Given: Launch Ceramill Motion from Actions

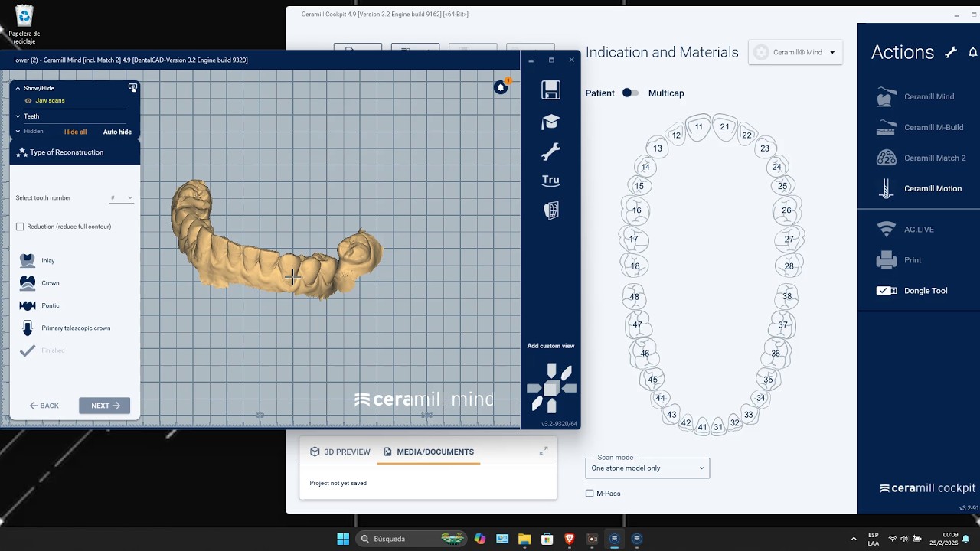Looking at the screenshot, I should click(x=919, y=188).
